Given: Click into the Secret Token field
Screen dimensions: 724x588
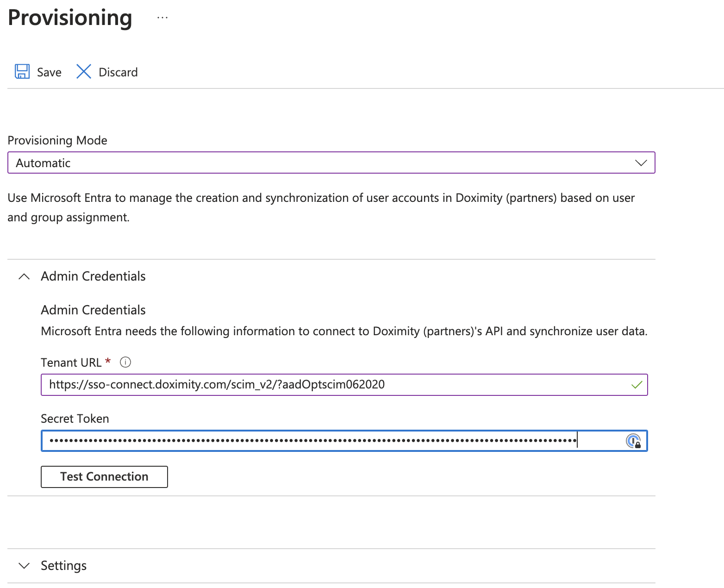Looking at the screenshot, I should [x=344, y=441].
